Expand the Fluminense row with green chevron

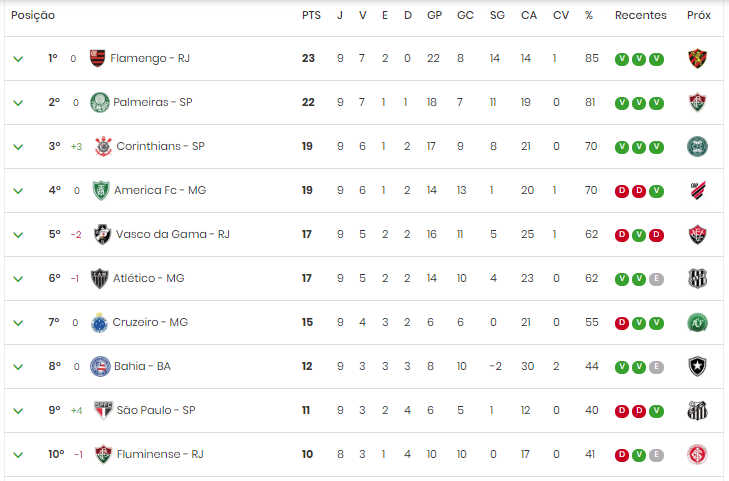click(x=18, y=455)
